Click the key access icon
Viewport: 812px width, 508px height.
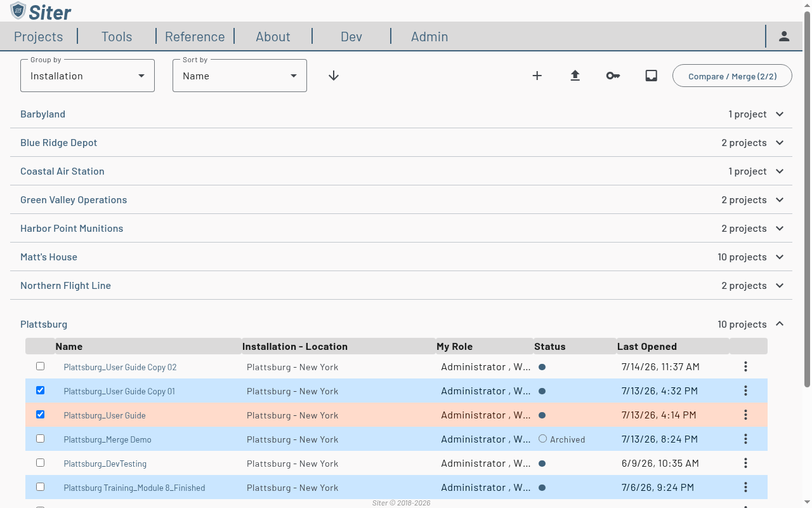613,76
